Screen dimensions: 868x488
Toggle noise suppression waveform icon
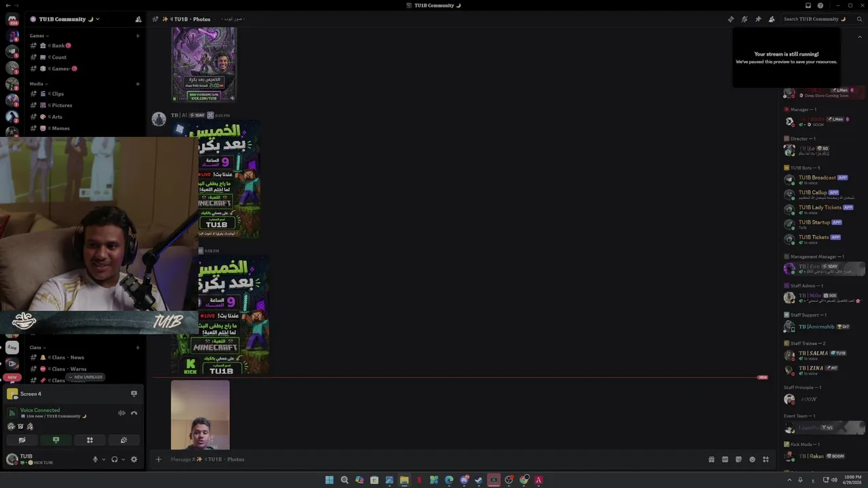coord(121,413)
